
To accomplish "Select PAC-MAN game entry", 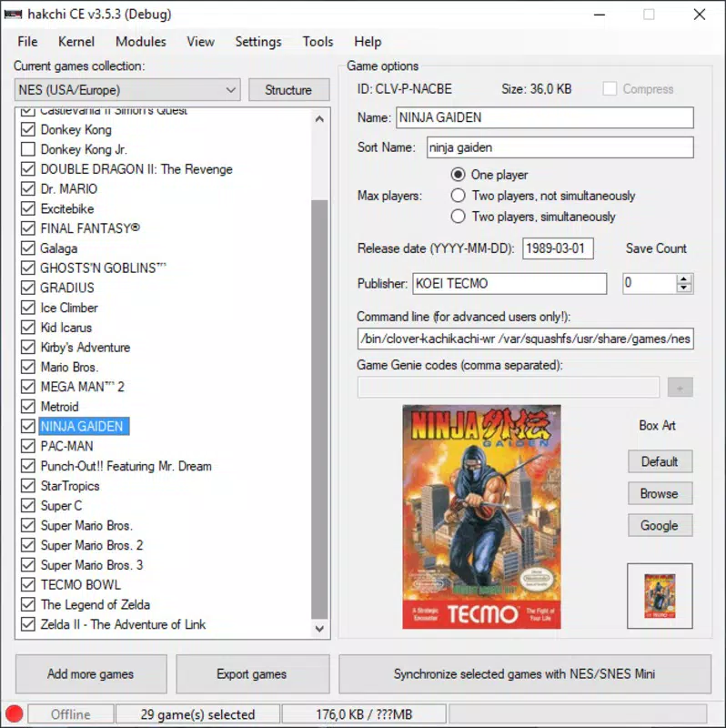I will coord(66,446).
